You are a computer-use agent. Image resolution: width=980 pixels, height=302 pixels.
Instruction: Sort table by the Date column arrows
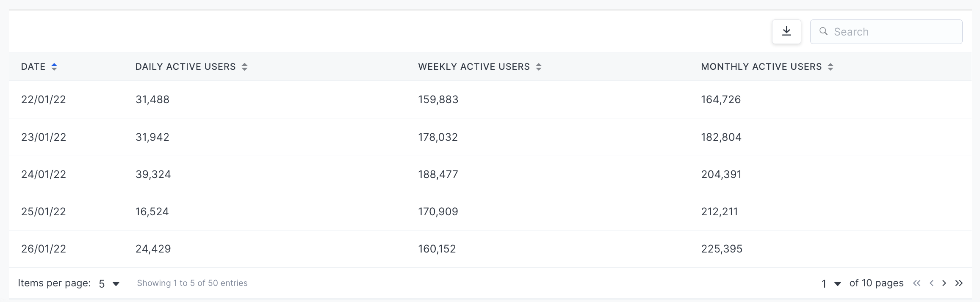54,67
